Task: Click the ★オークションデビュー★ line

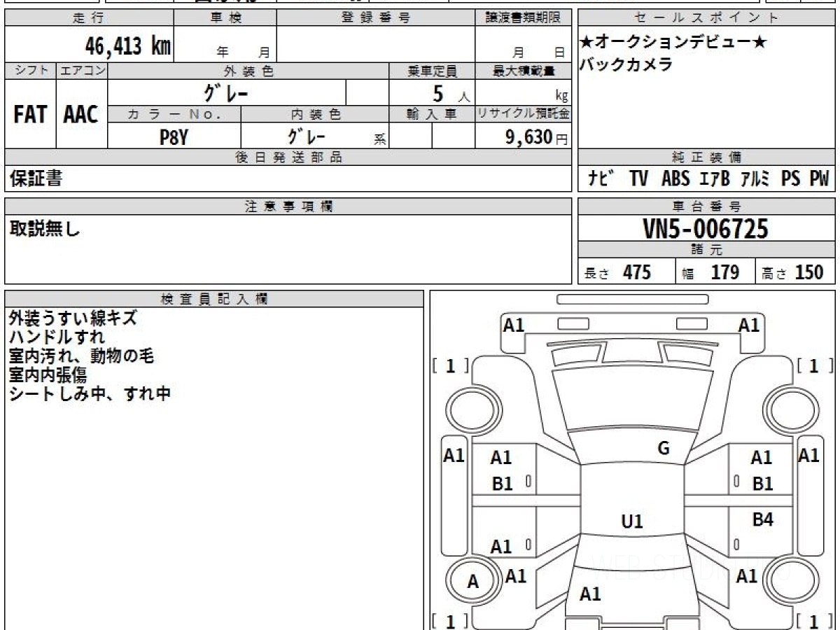Action: [673, 42]
